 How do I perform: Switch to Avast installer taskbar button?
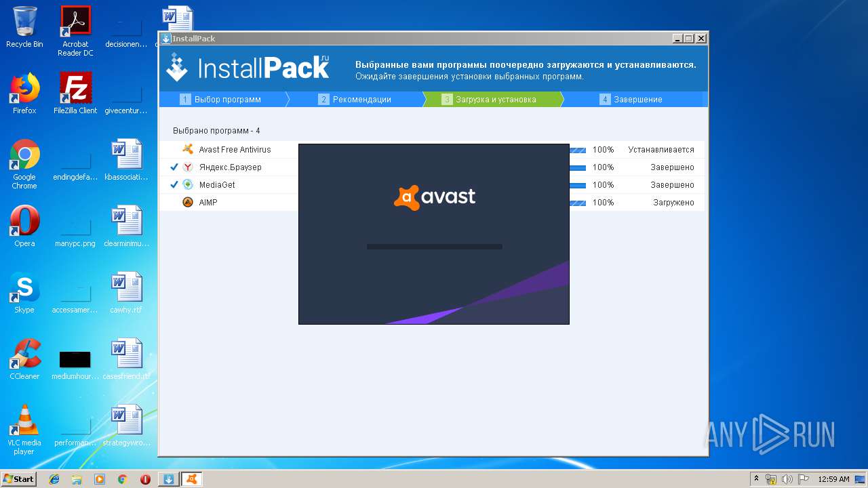click(192, 479)
